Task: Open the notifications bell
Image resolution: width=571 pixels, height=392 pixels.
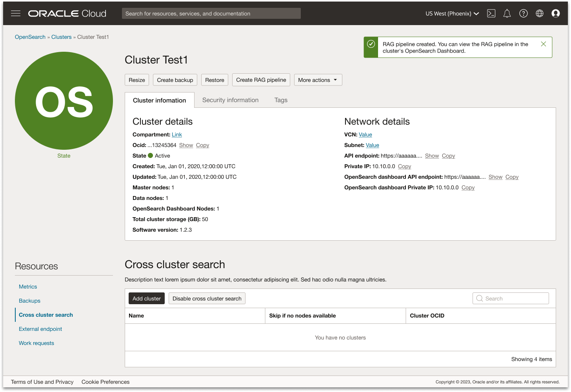Action: point(507,13)
